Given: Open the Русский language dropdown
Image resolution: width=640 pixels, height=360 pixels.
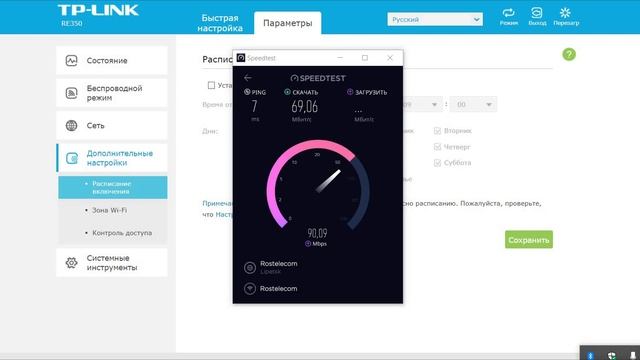Looking at the screenshot, I should click(x=435, y=19).
